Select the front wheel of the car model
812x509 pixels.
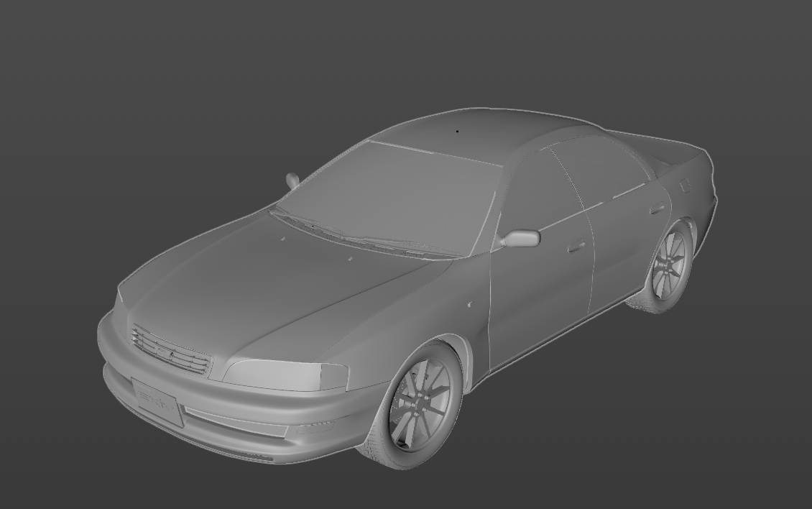[x=418, y=406]
